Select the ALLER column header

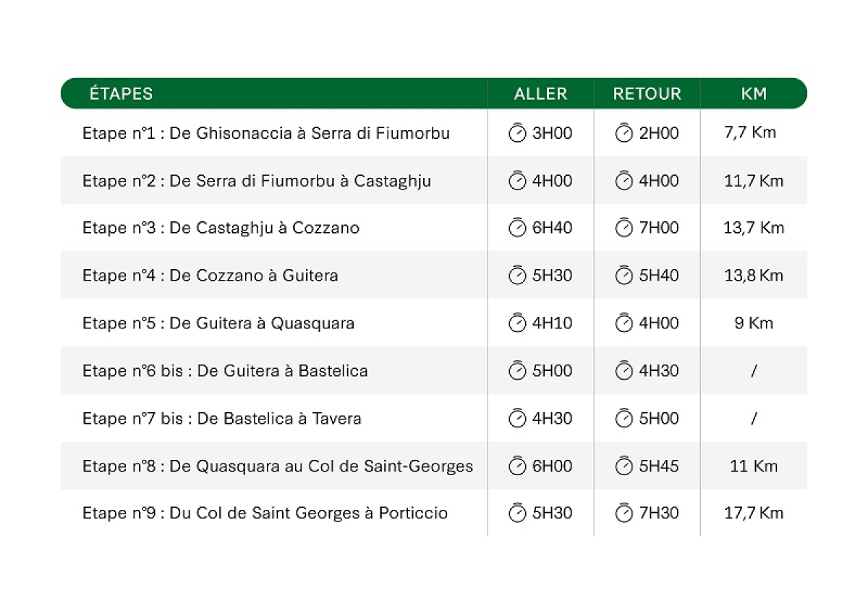[540, 93]
